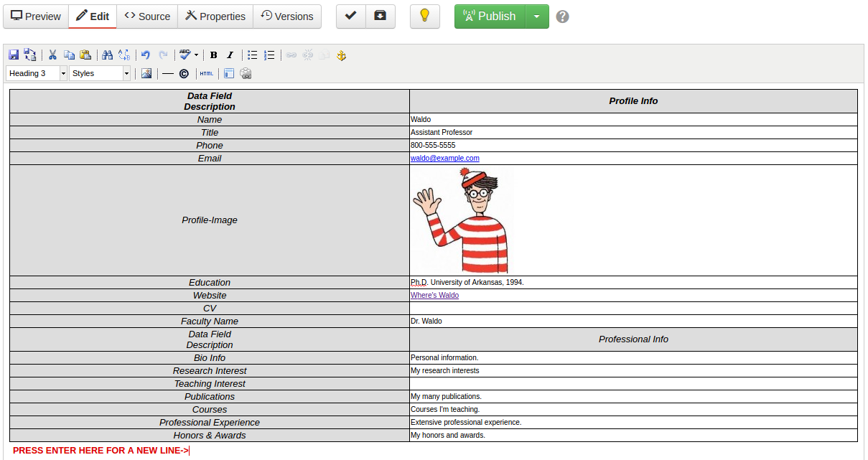This screenshot has width=868, height=460.
Task: Click the 'Dr. Waldo' faculty name value
Action: [x=426, y=321]
